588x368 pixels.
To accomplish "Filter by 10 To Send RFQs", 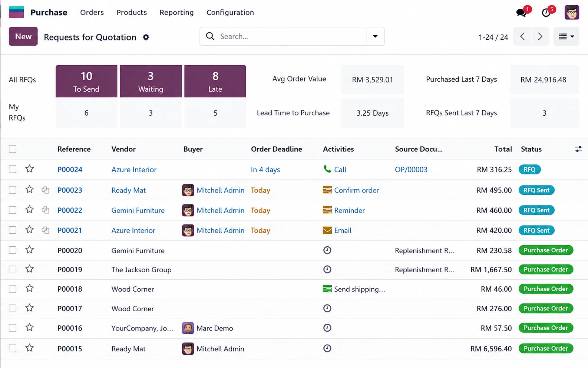I will tap(86, 81).
